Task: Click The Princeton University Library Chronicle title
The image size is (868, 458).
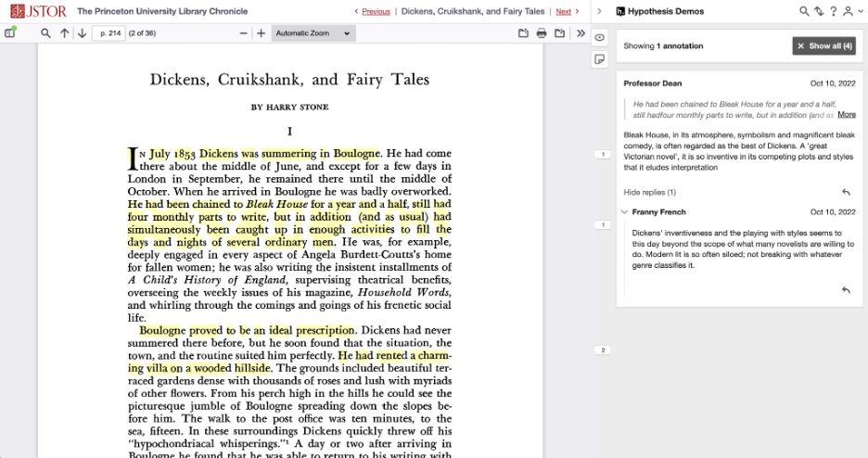Action: tap(162, 11)
